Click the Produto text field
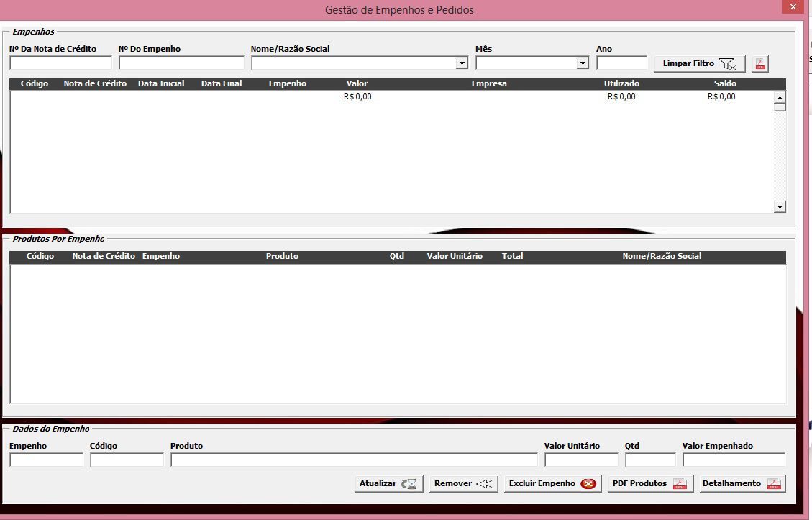812x520 pixels. 354,460
